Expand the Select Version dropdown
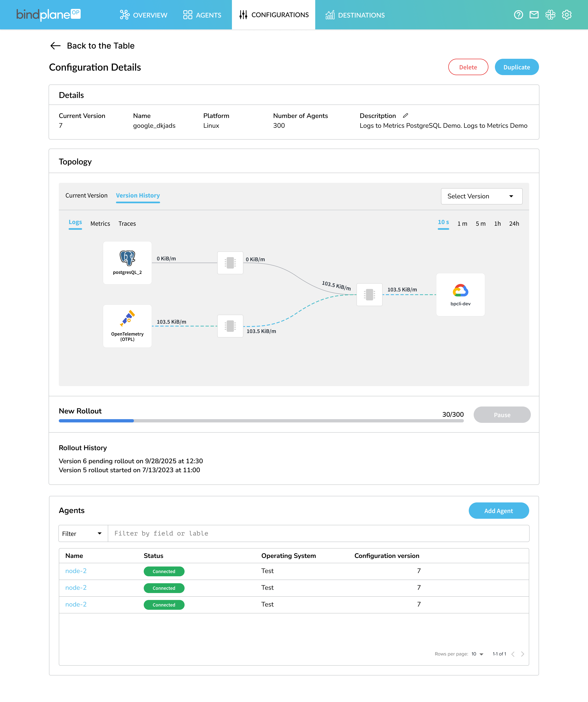This screenshot has height=702, width=588. [481, 196]
